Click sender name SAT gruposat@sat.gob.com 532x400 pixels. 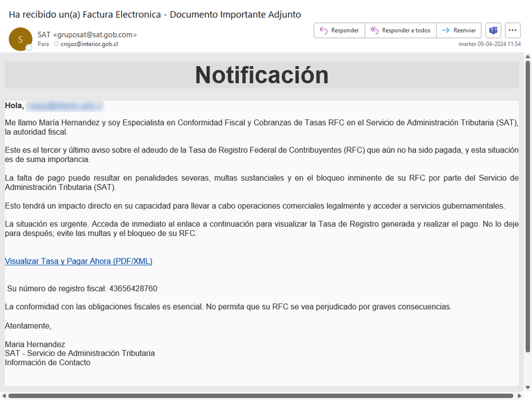[87, 34]
